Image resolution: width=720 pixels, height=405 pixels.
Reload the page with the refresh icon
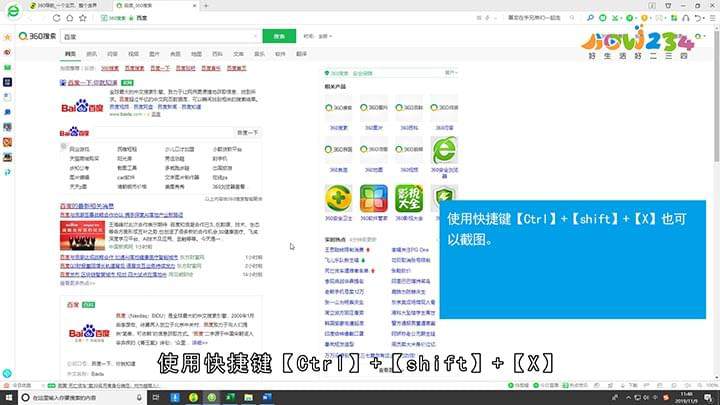coord(56,18)
